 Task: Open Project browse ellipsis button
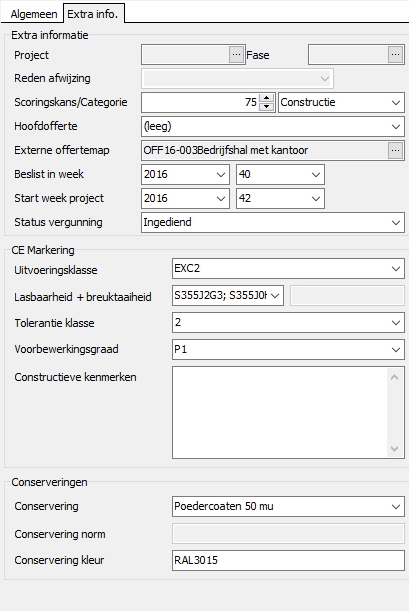pyautogui.click(x=236, y=55)
